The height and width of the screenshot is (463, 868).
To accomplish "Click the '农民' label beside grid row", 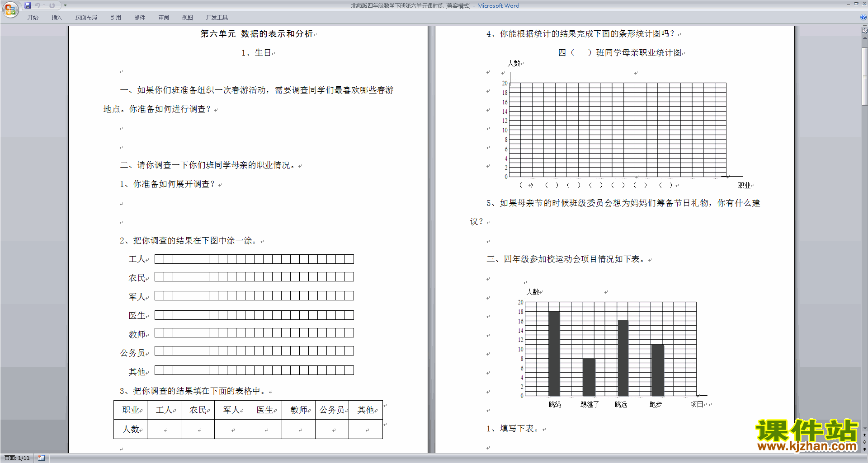I will point(137,278).
